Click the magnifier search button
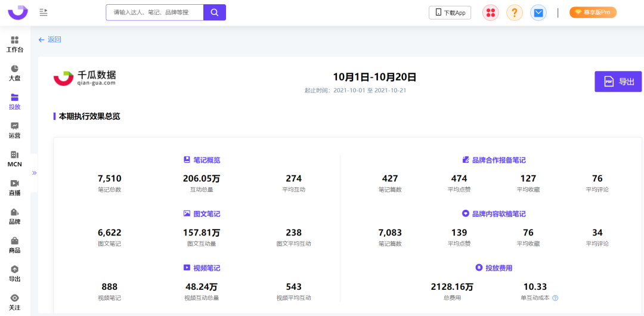 pos(214,13)
